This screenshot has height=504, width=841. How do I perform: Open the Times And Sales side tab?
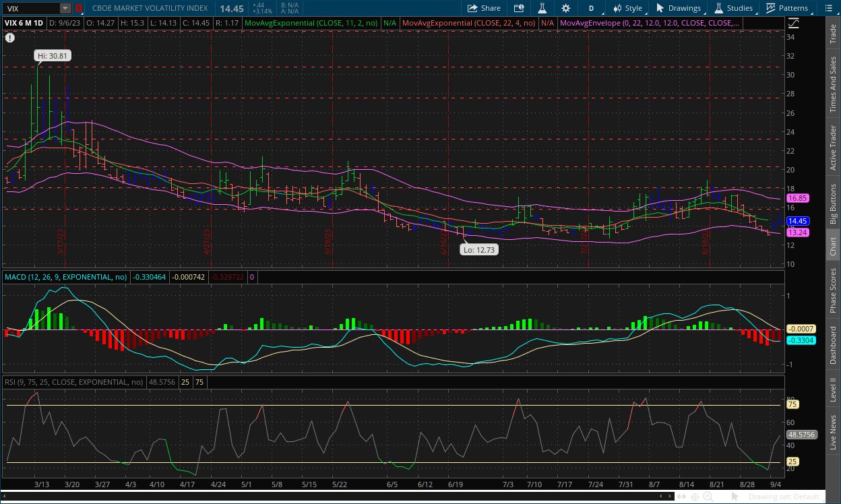tap(833, 84)
